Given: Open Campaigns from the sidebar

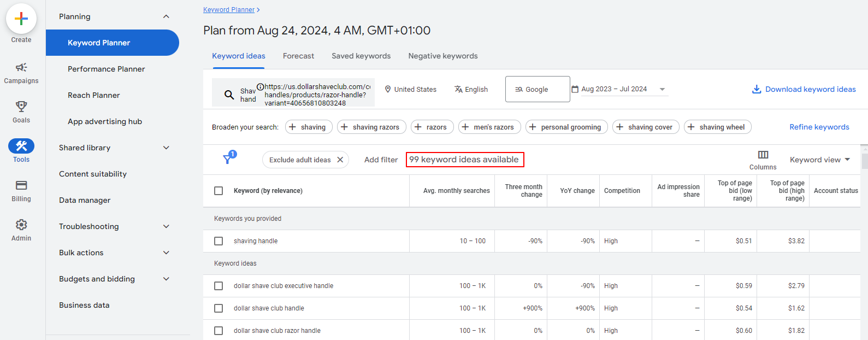Looking at the screenshot, I should click(x=21, y=73).
